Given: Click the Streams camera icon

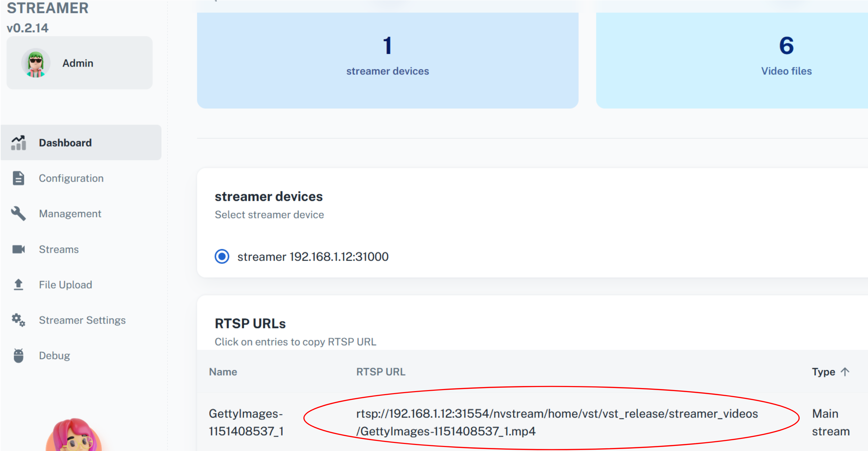Looking at the screenshot, I should (x=18, y=249).
